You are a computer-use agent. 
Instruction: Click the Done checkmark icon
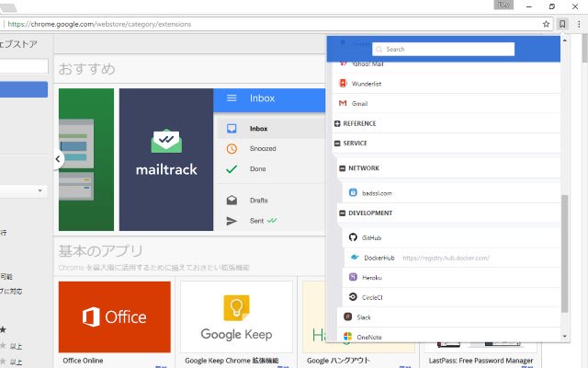232,169
